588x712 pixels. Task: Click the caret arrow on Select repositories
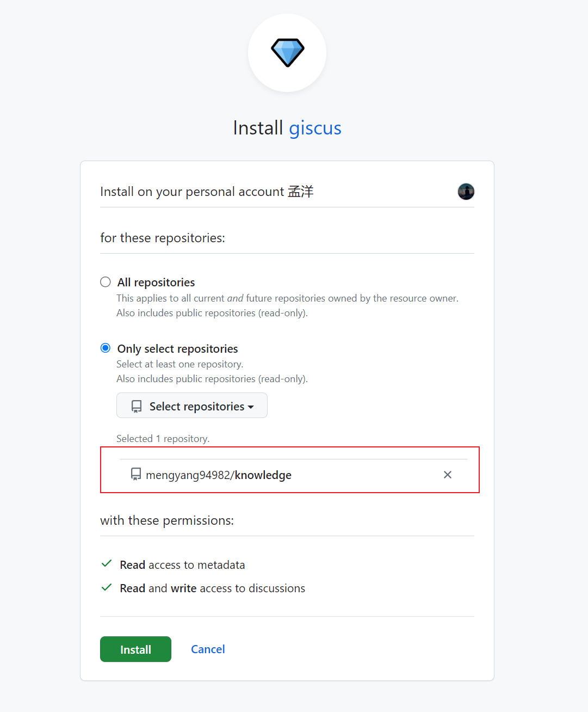[x=251, y=407]
